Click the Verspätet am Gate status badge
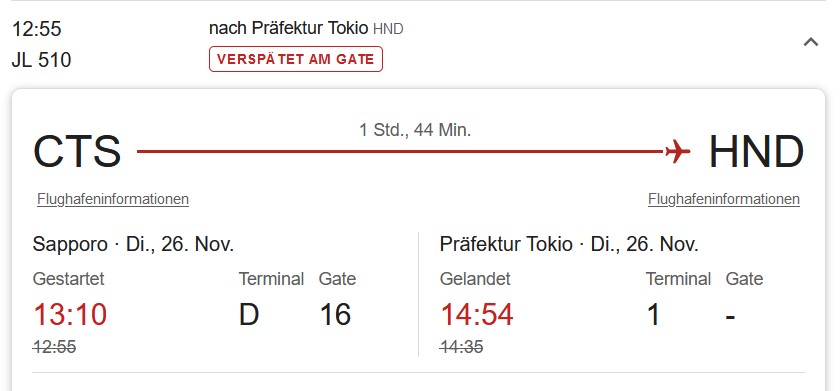 click(x=296, y=59)
